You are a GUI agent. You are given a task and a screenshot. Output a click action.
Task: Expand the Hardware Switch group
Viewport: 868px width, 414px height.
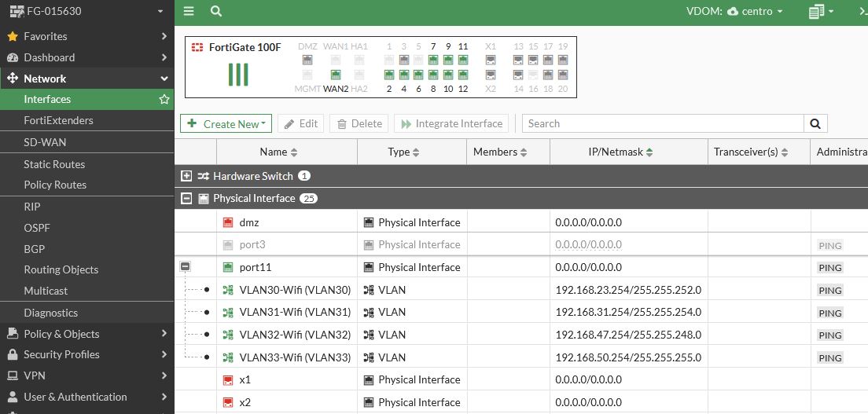click(x=186, y=176)
